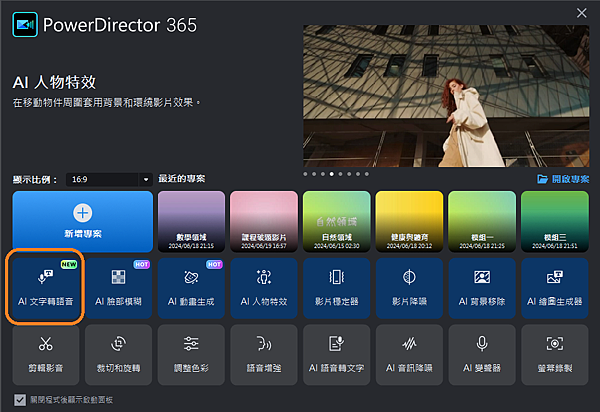Launch the AI 音訊降噪 tool
This screenshot has width=600, height=412.
click(x=409, y=355)
